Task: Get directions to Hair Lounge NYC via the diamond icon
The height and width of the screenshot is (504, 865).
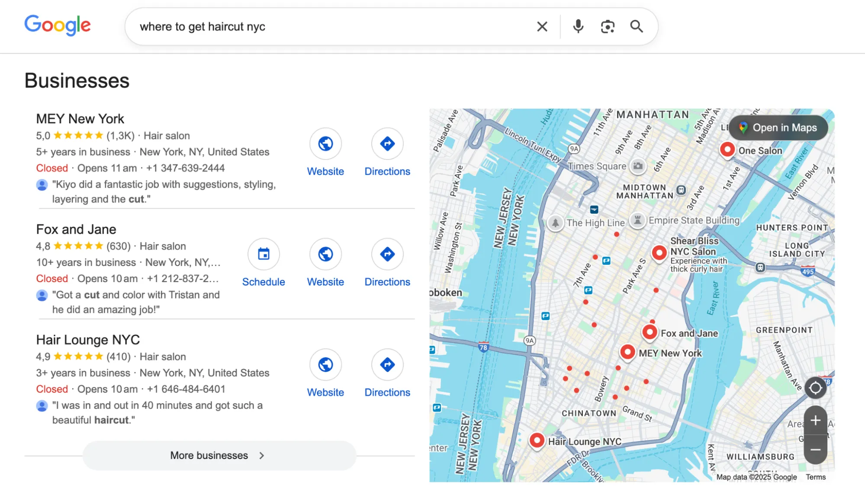Action: [387, 365]
